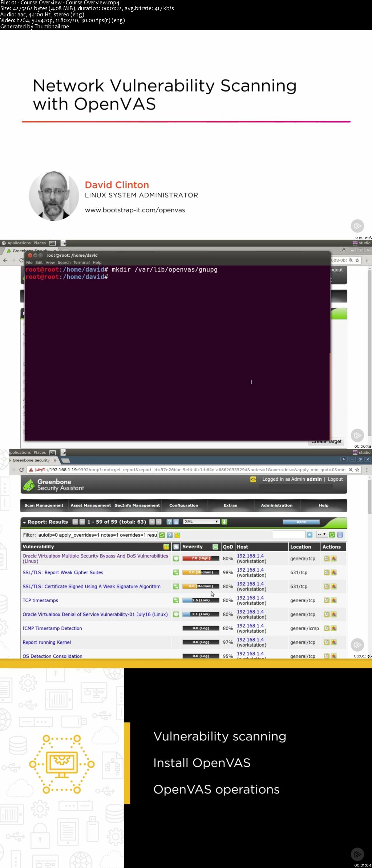Open the Search menu in the terminal

pyautogui.click(x=64, y=263)
